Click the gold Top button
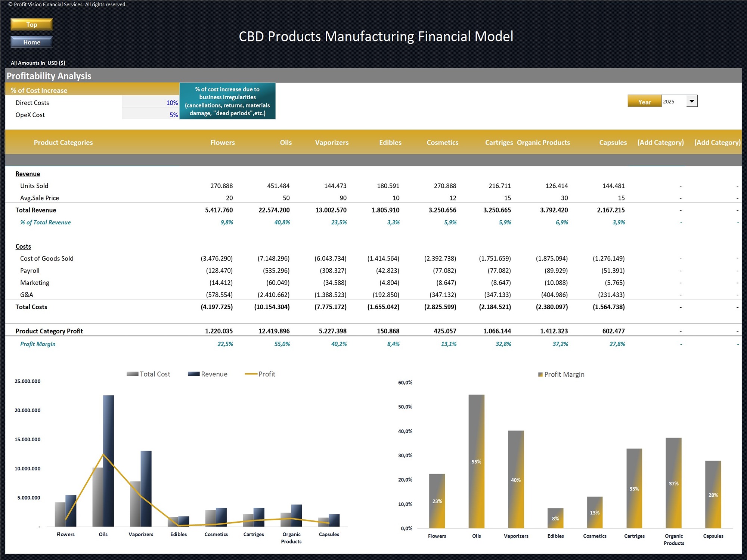 click(x=32, y=25)
